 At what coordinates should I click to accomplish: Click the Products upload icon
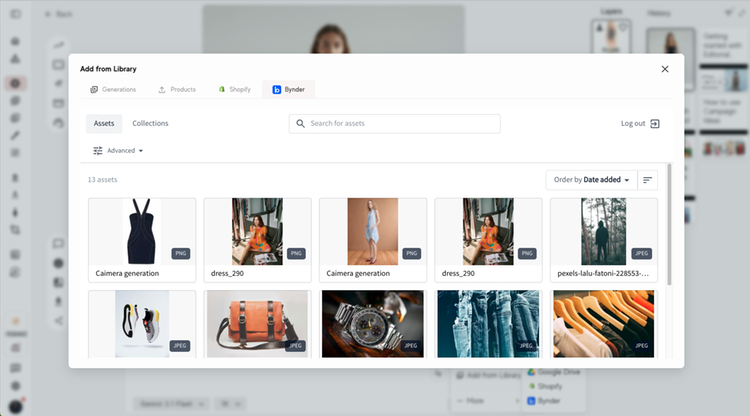(x=162, y=89)
